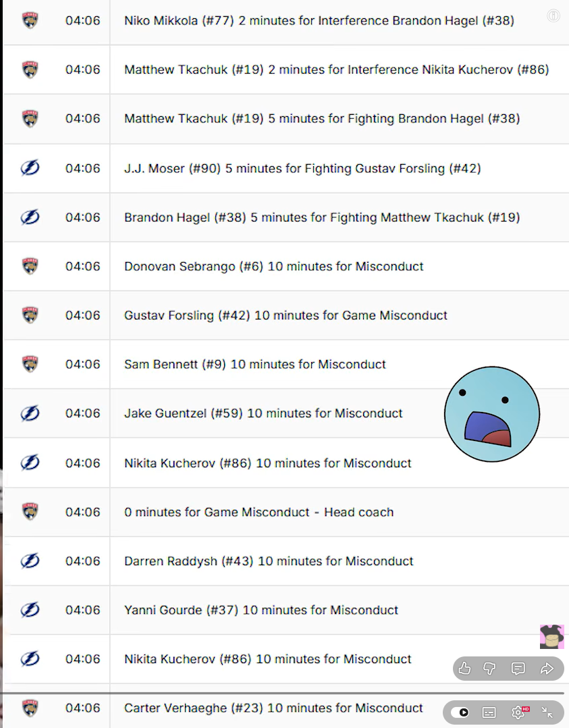Image resolution: width=569 pixels, height=728 pixels.
Task: Open the video comments icon
Action: coord(518,669)
